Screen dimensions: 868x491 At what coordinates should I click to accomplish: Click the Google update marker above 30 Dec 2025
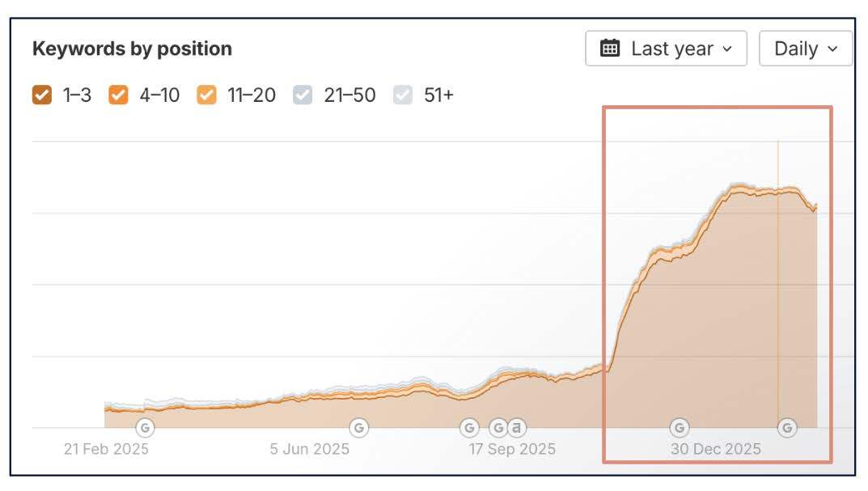[x=680, y=427]
